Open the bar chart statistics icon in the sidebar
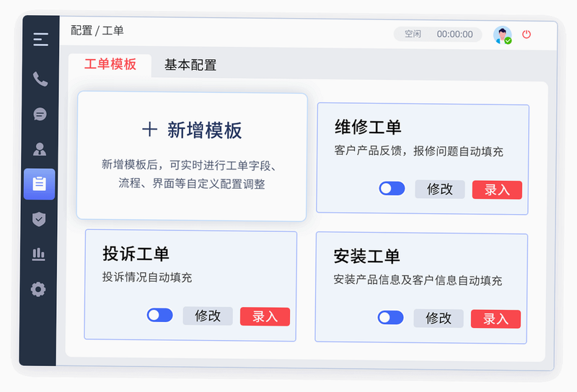This screenshot has width=577, height=392. (x=39, y=254)
